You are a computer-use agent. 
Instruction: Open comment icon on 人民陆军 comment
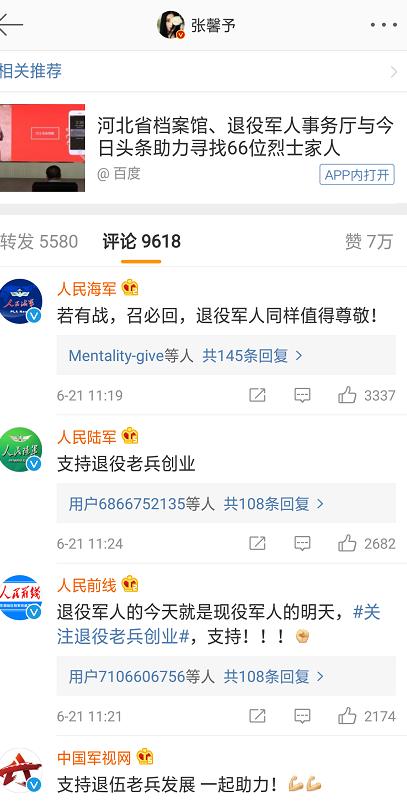(x=302, y=543)
